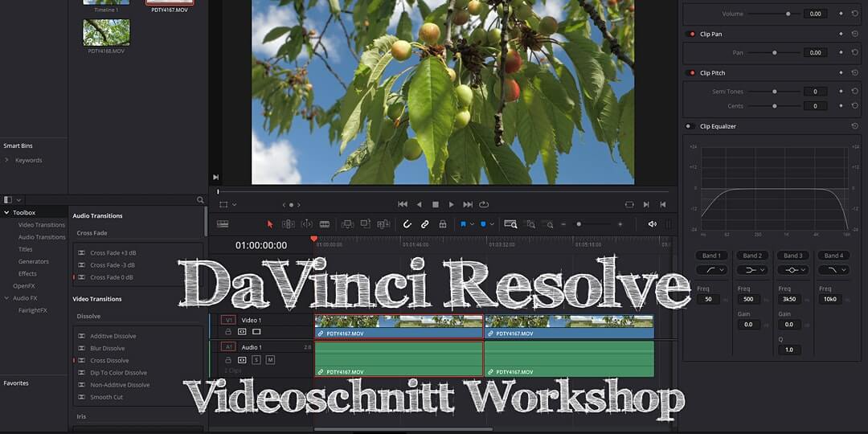Open viewer transform overlay dropdown arrow

(x=234, y=205)
